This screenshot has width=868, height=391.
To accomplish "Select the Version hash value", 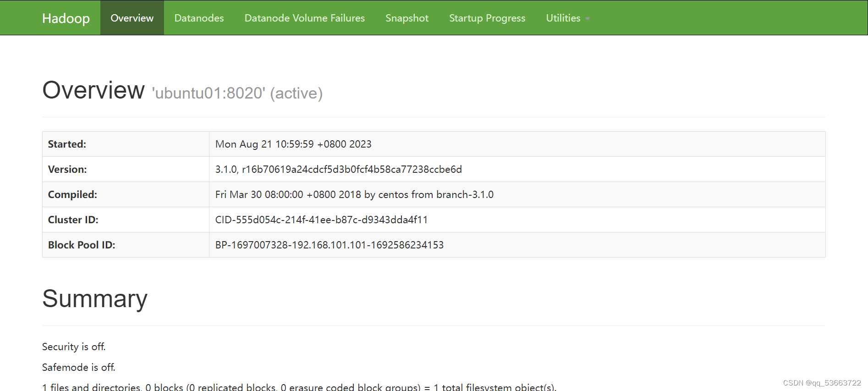I will point(338,169).
